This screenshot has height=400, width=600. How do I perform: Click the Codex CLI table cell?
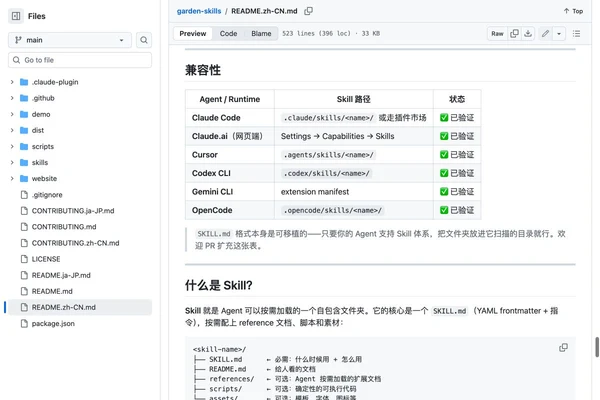pyautogui.click(x=230, y=173)
